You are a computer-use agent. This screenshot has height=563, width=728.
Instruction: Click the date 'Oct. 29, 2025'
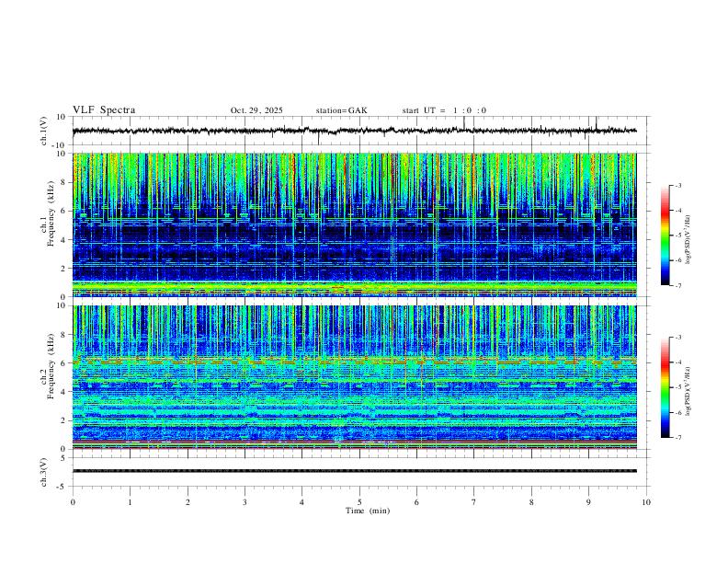[256, 110]
